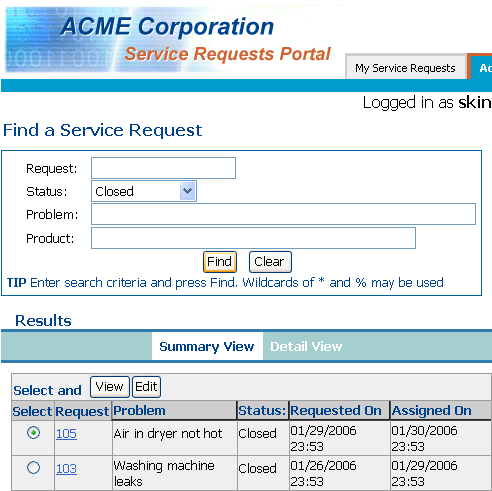Screen dimensions: 492x491
Task: Select radio button for request 103
Action: [33, 467]
